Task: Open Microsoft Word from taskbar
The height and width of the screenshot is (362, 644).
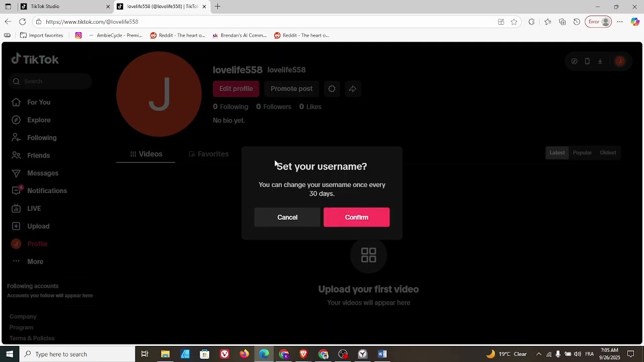Action: point(382,354)
